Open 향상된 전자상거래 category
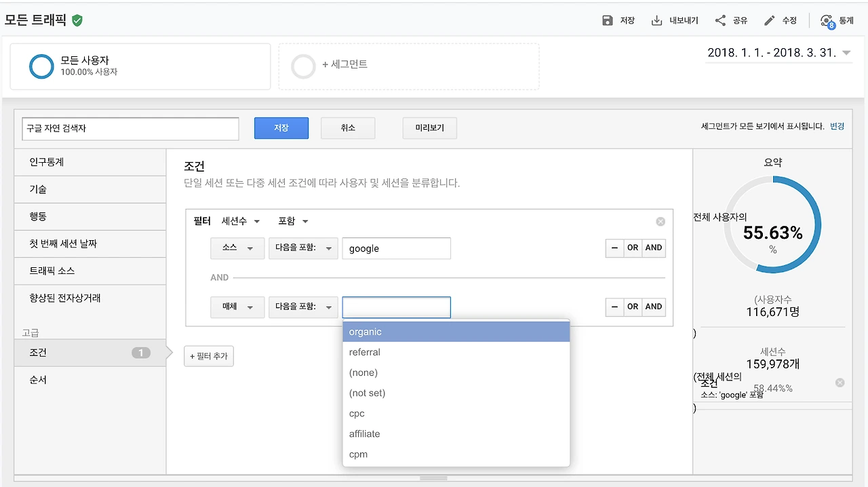 pos(90,298)
